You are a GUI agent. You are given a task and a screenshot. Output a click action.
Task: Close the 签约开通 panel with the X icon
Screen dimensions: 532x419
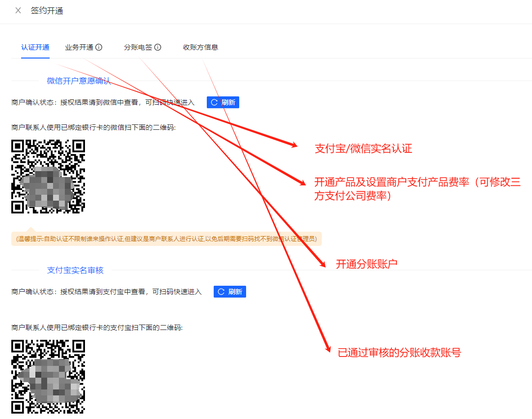(18, 10)
